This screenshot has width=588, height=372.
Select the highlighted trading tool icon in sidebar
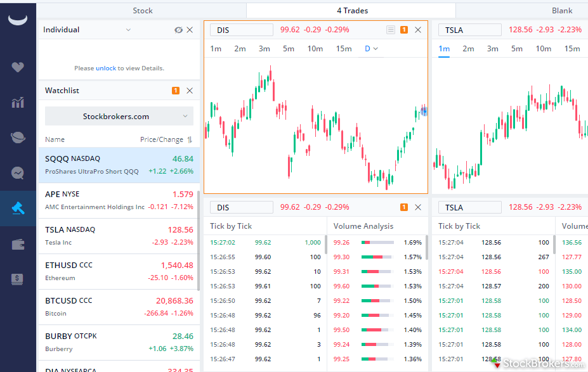pyautogui.click(x=17, y=208)
